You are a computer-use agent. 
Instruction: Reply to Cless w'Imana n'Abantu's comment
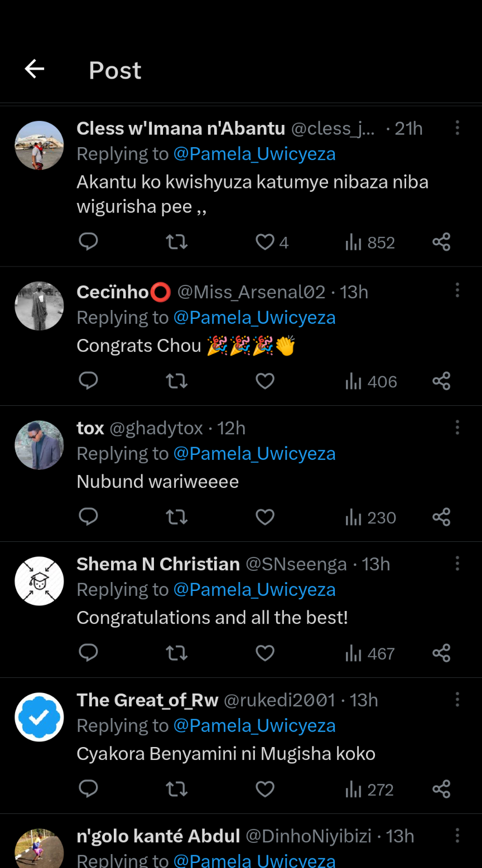tap(88, 242)
